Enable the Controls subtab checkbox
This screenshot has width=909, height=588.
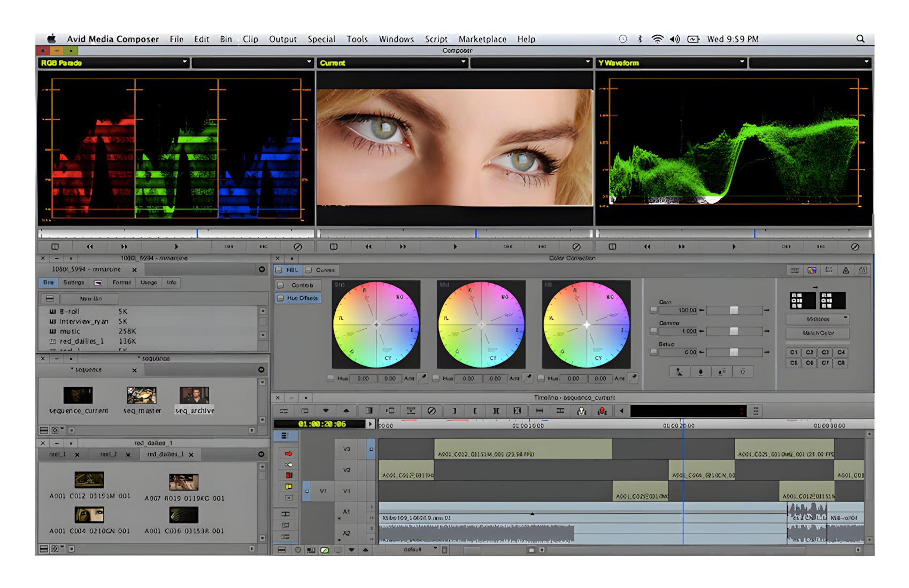280,285
